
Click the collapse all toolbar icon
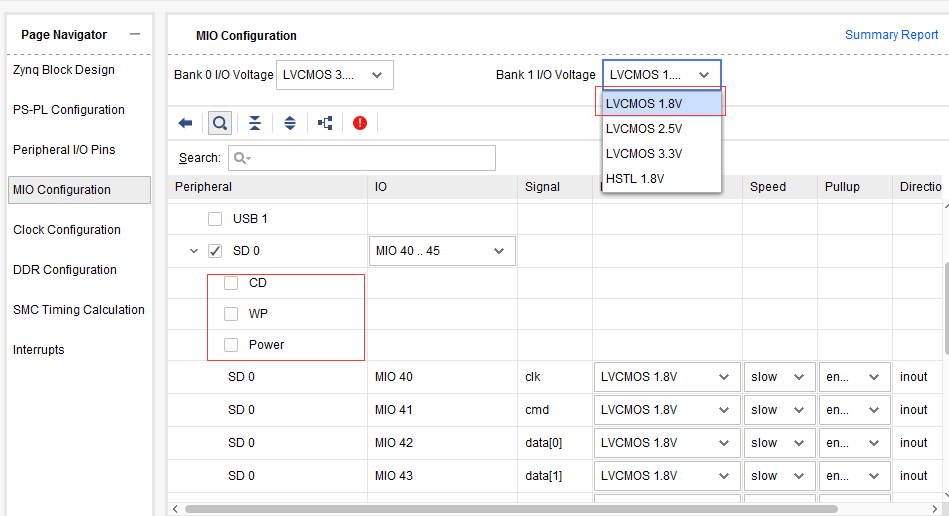point(255,123)
